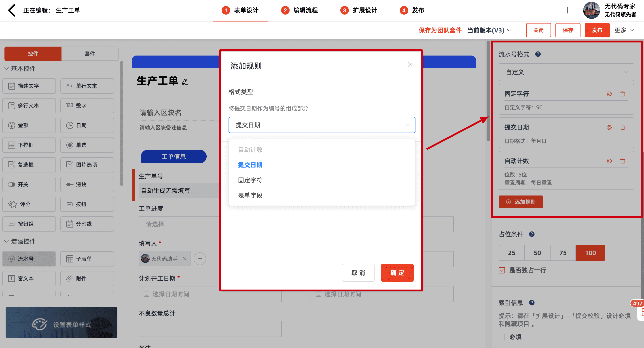644x348 pixels.
Task: Delete the 提交日期 rule via trash icon
Action: [622, 127]
